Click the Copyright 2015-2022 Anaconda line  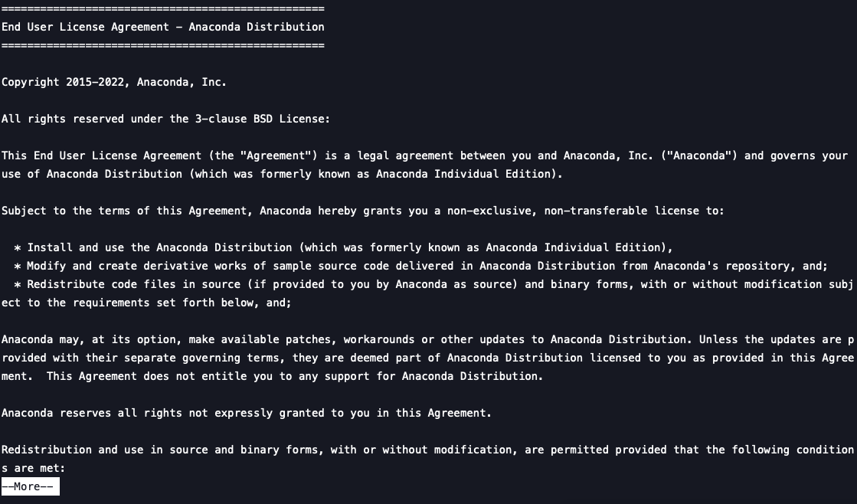click(114, 82)
